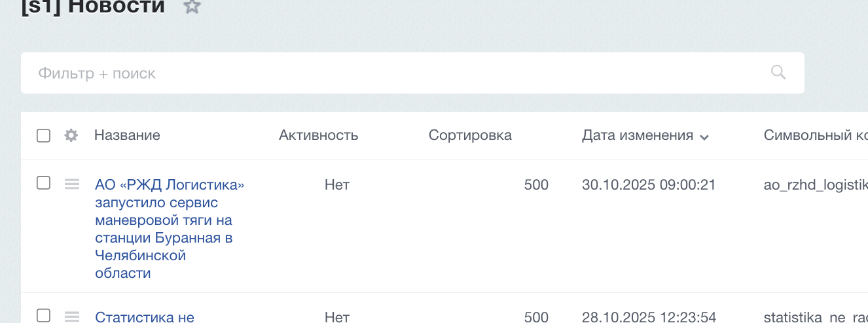Sort by Сортировка column header
The width and height of the screenshot is (868, 323).
(470, 135)
